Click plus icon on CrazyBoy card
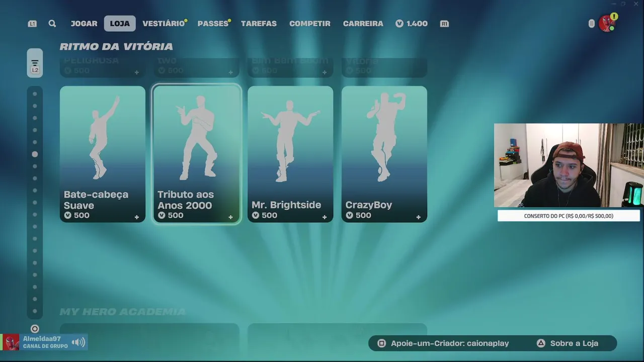Viewport: 644px width, 362px height. click(x=418, y=217)
